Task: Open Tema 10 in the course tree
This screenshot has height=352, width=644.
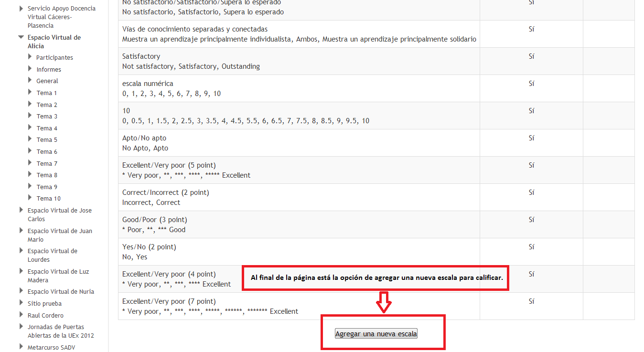Action: click(48, 199)
